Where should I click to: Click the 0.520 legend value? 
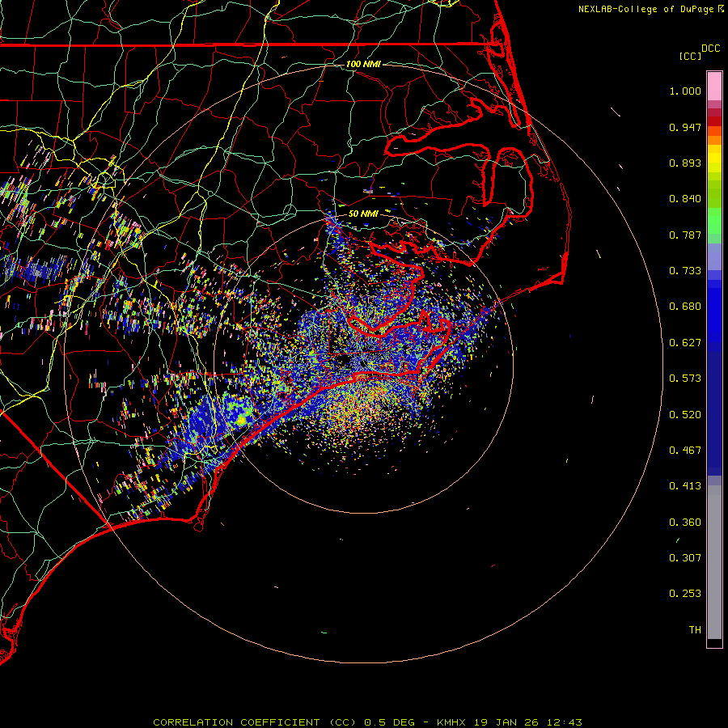pyautogui.click(x=685, y=415)
